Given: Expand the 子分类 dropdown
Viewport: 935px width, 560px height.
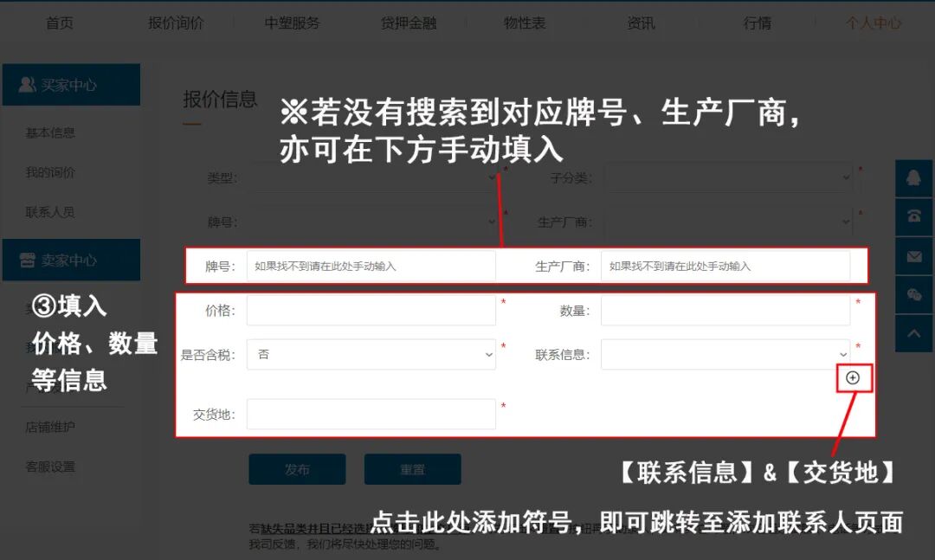Looking at the screenshot, I should point(727,177).
